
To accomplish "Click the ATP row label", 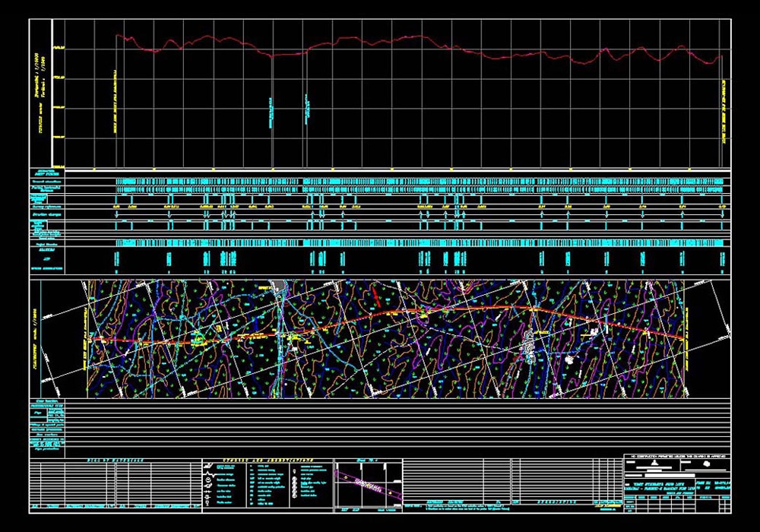I will (x=47, y=259).
